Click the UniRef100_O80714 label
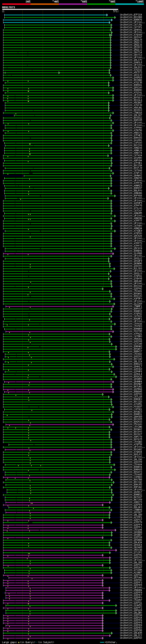Screen dimensions: 146x644 [131, 53]
